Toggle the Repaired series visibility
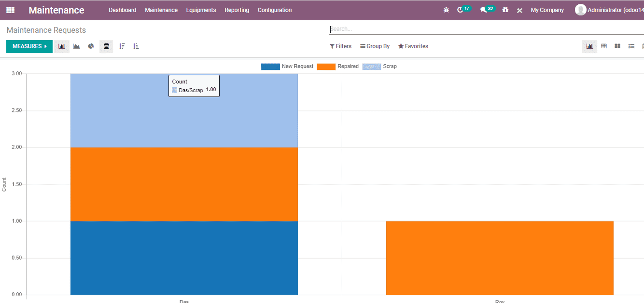 coord(348,66)
